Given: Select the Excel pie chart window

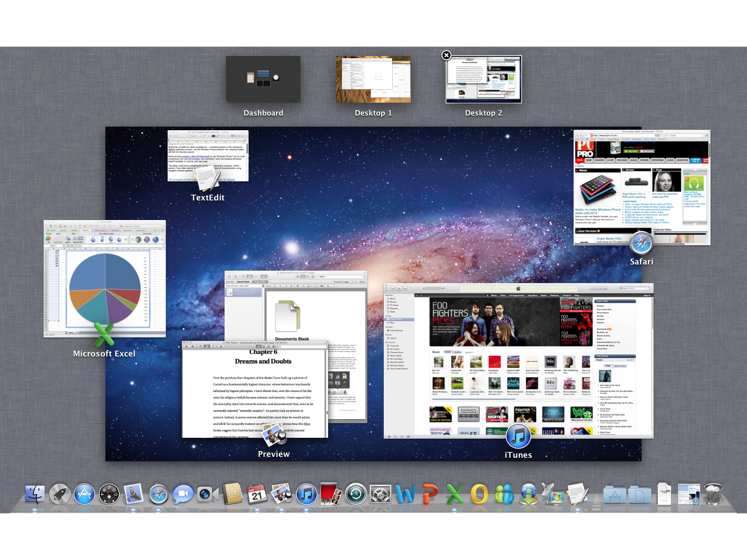Looking at the screenshot, I should tap(104, 279).
